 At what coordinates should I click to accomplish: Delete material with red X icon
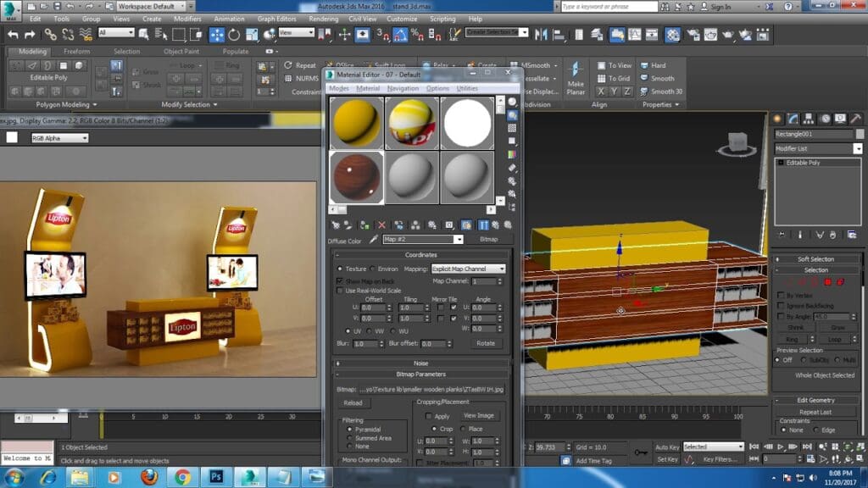point(381,225)
